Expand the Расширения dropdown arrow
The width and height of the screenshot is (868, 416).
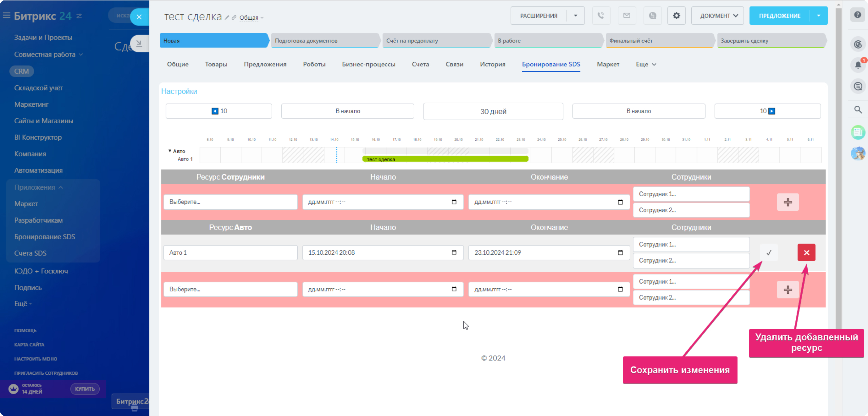(575, 16)
